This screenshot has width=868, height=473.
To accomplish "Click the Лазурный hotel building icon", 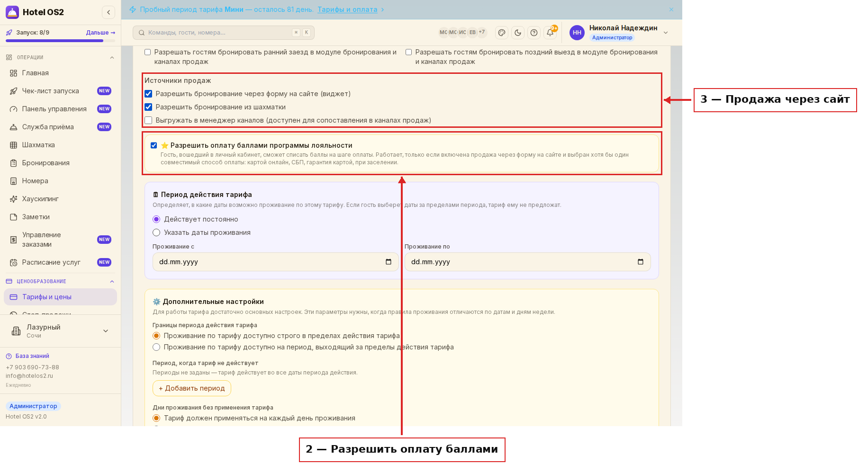I will point(16,331).
